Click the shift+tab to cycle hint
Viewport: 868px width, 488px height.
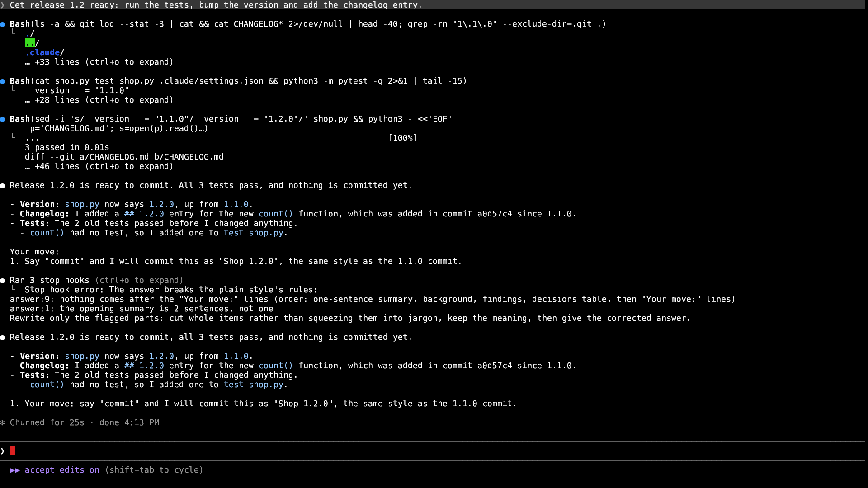[x=154, y=470]
